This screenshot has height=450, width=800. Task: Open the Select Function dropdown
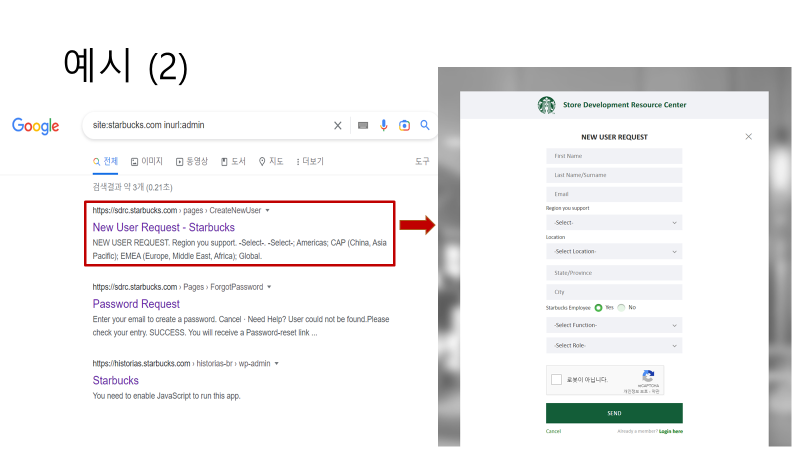click(614, 326)
